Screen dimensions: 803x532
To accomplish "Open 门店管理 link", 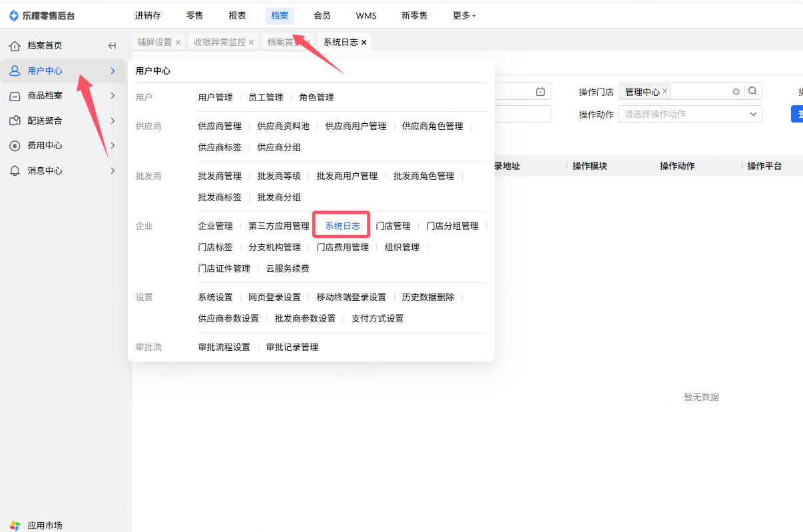I will (393, 226).
